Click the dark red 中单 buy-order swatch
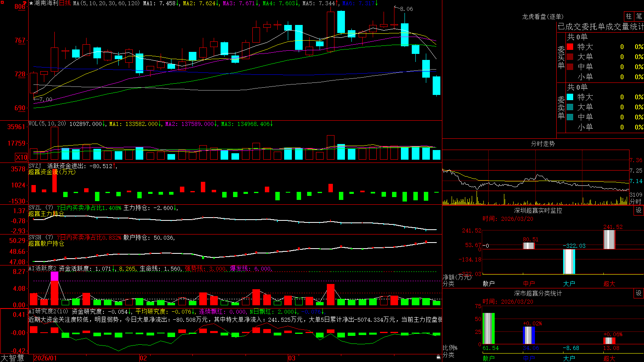 point(570,67)
